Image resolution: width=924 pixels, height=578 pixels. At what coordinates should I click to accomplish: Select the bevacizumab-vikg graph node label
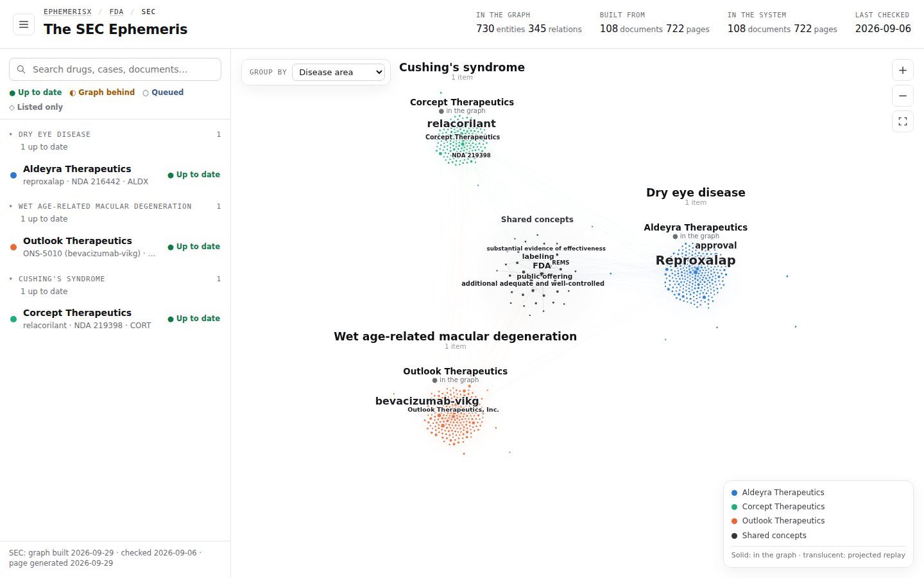click(x=427, y=401)
